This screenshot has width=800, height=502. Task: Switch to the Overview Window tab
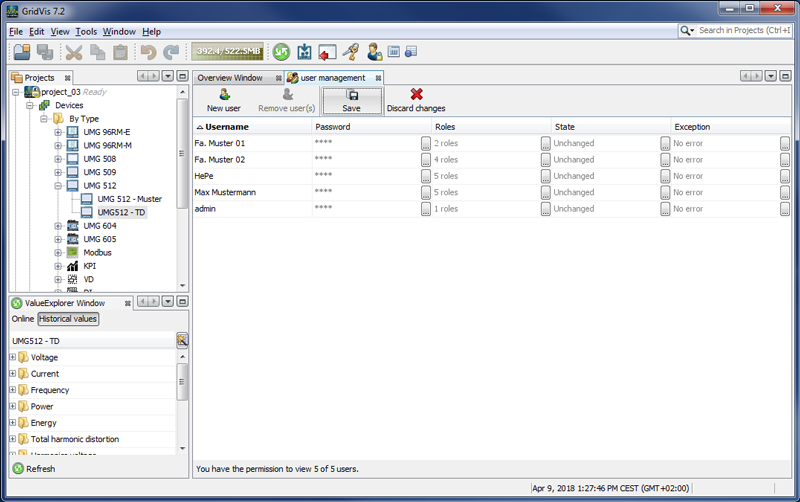tap(229, 78)
